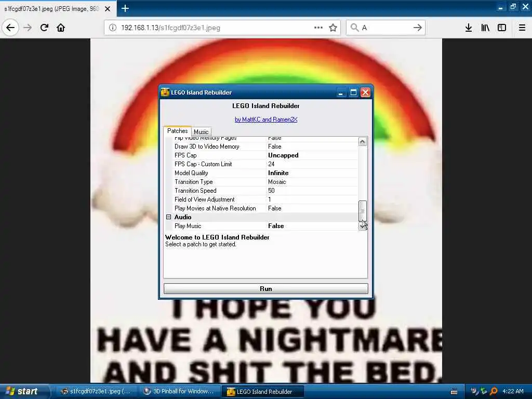The image size is (532, 399).
Task: Focus the browser search box
Action: [x=385, y=28]
